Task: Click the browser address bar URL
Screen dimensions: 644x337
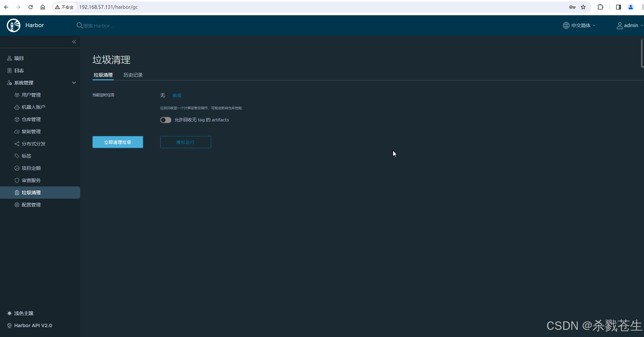Action: 109,7
